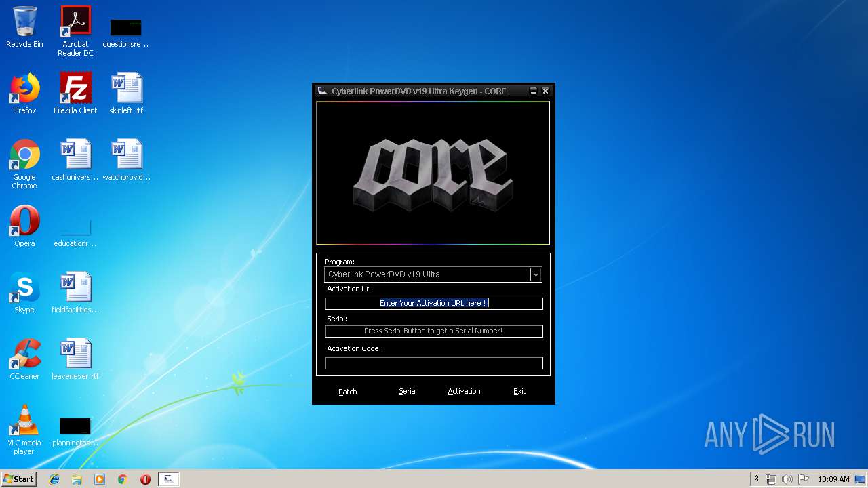The height and width of the screenshot is (488, 868).
Task: Open Chrome from the taskbar
Action: pyautogui.click(x=123, y=479)
